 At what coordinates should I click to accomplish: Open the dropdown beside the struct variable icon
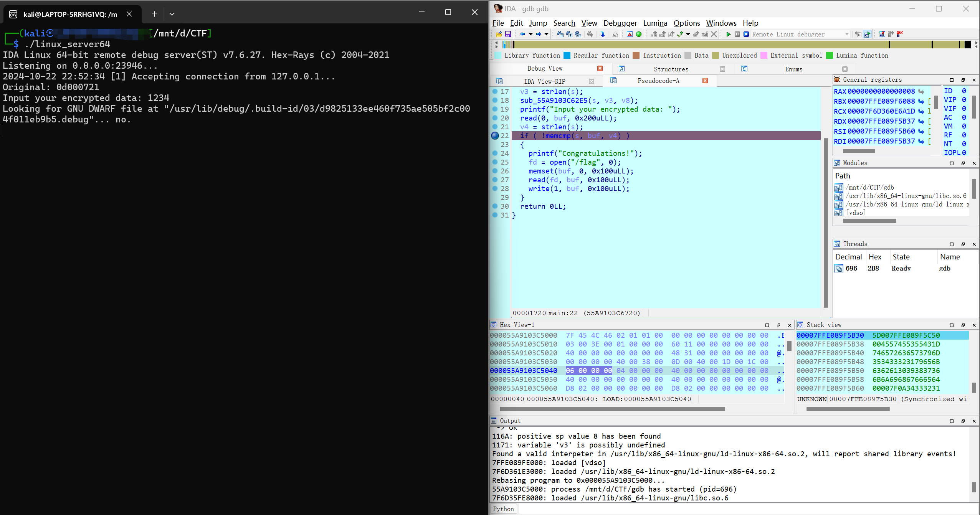coord(688,34)
